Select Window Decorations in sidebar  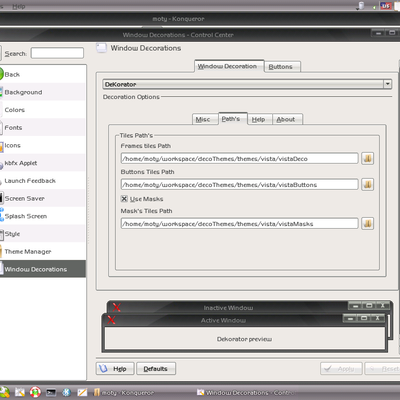[x=43, y=269]
